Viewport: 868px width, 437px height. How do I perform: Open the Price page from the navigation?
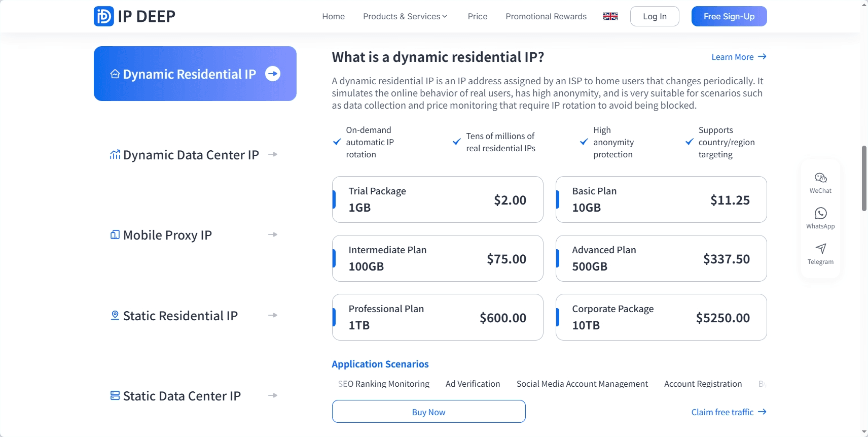click(477, 16)
